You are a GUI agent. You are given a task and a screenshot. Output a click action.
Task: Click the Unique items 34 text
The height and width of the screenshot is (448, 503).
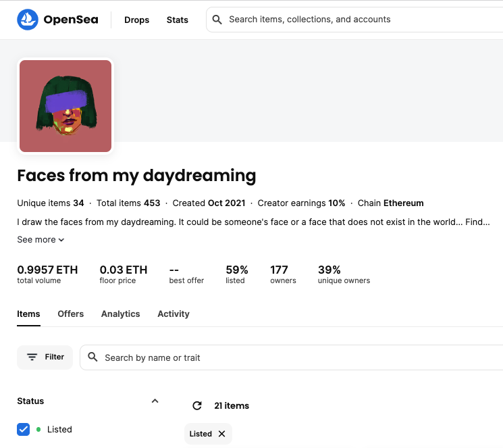51,203
